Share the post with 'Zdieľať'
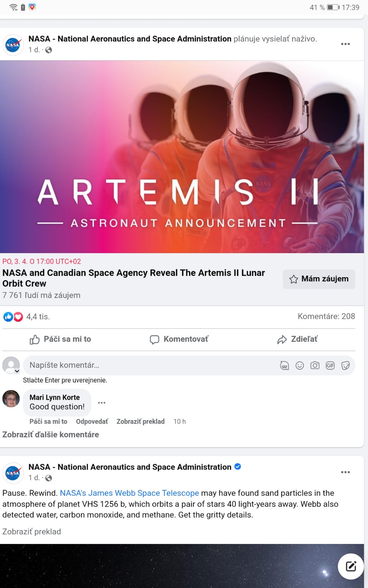This screenshot has height=588, width=368. point(297,339)
